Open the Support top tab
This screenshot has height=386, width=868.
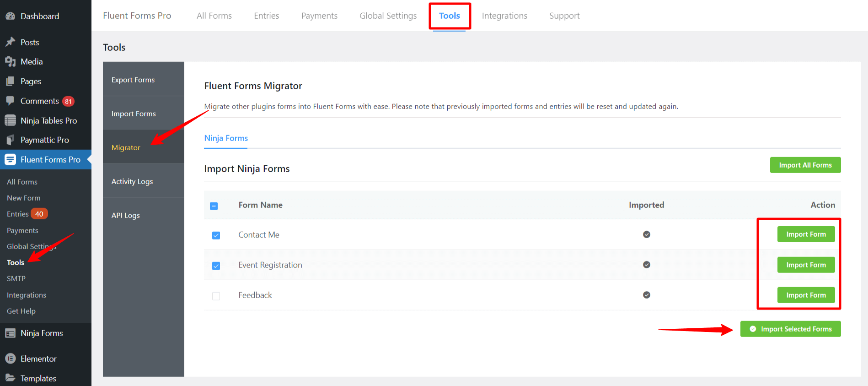(564, 16)
